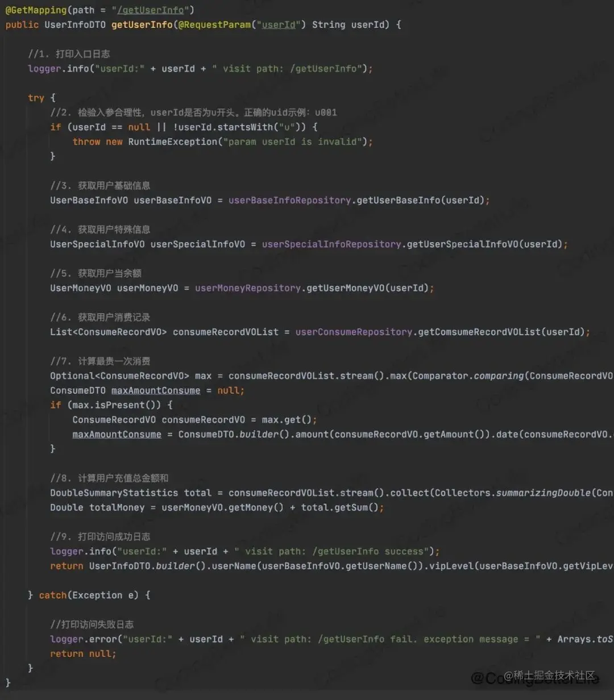Screen dimensions: 614x700
Task: Click comment "//6. 获取用户消费记录"
Action: [100, 318]
